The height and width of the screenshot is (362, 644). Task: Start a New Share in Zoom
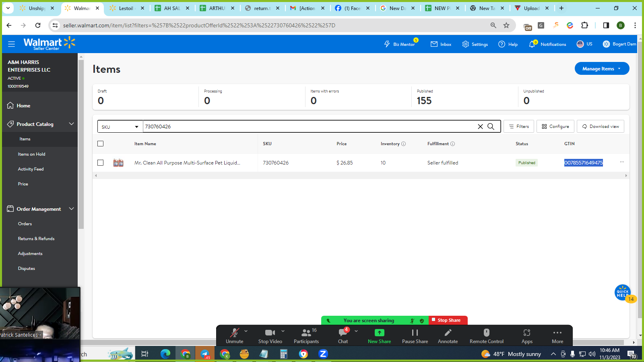pyautogui.click(x=379, y=336)
